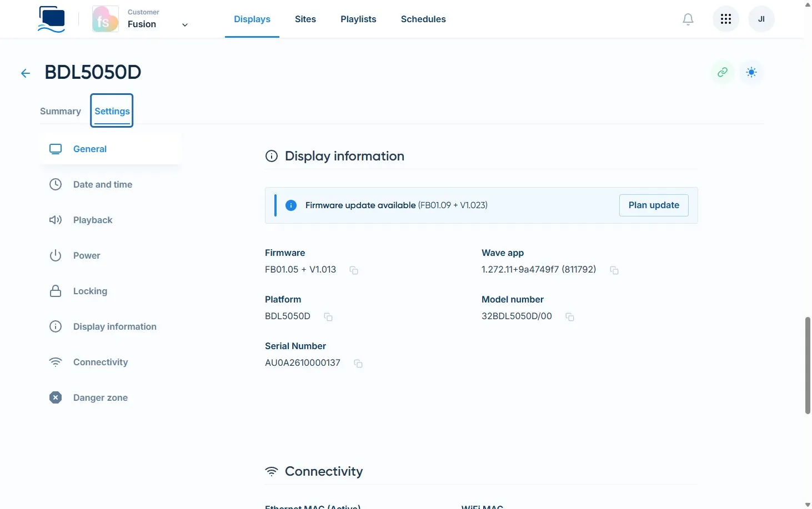
Task: Click the Plan update button
Action: [x=654, y=205]
